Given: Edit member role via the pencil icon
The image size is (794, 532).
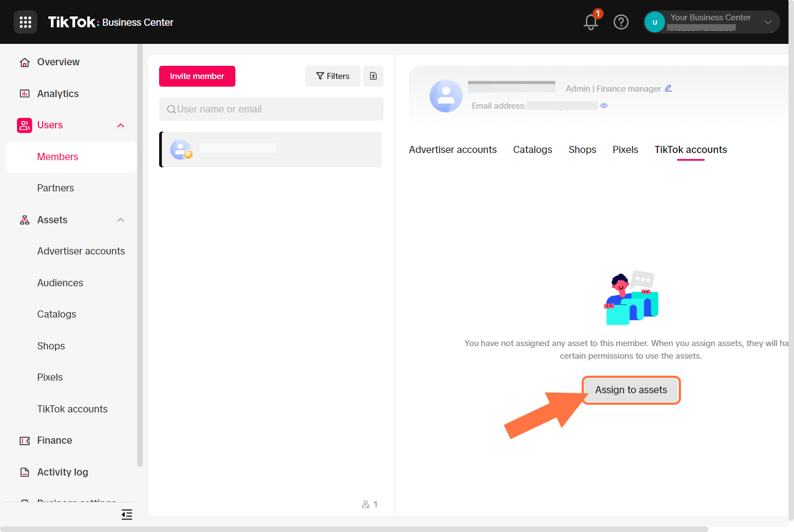Looking at the screenshot, I should pos(668,88).
